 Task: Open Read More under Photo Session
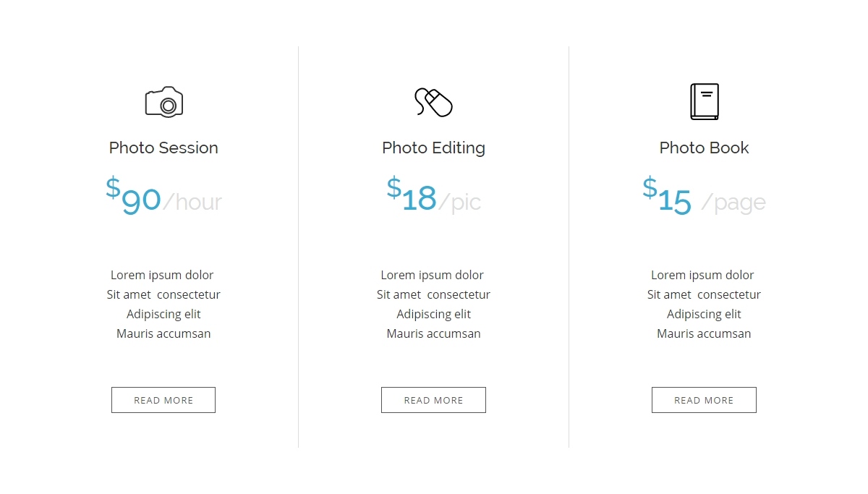pos(163,400)
